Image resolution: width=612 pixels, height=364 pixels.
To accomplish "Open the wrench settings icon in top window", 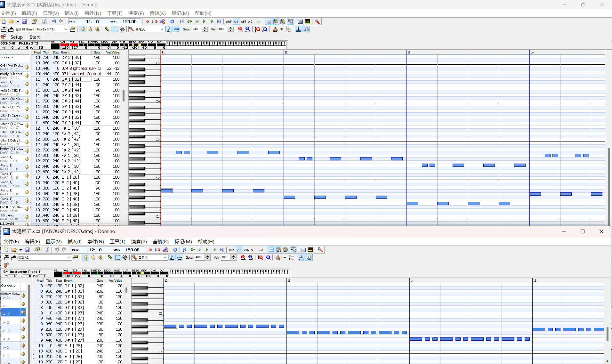I will pos(317,21).
